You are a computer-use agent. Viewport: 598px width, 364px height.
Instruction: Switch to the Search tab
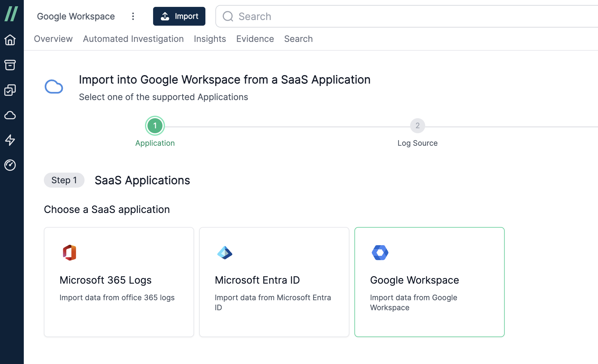[x=298, y=39]
